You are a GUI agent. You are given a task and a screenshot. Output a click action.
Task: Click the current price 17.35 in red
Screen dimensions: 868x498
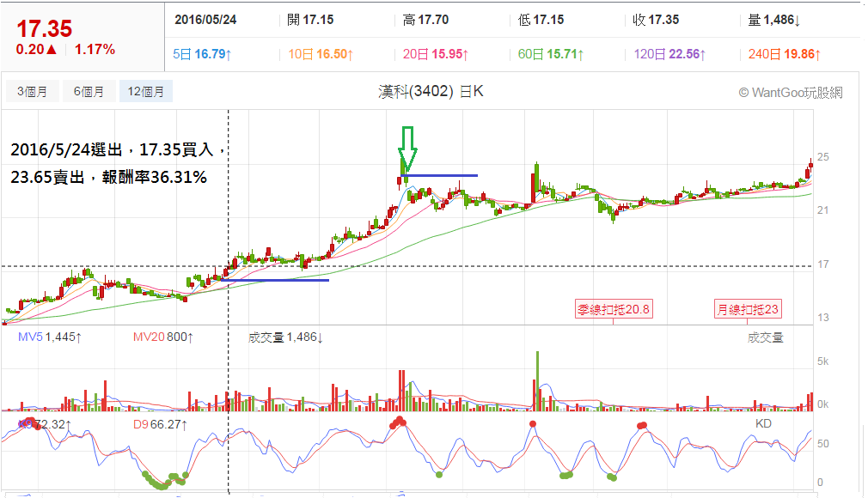45,29
